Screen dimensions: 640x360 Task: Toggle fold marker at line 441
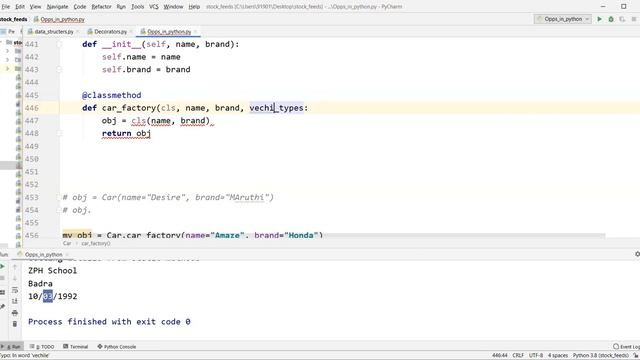59,44
